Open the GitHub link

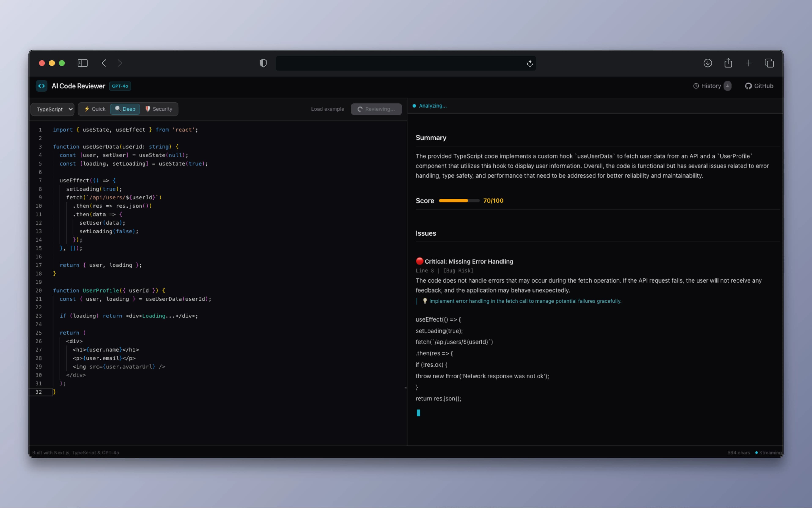coord(759,86)
